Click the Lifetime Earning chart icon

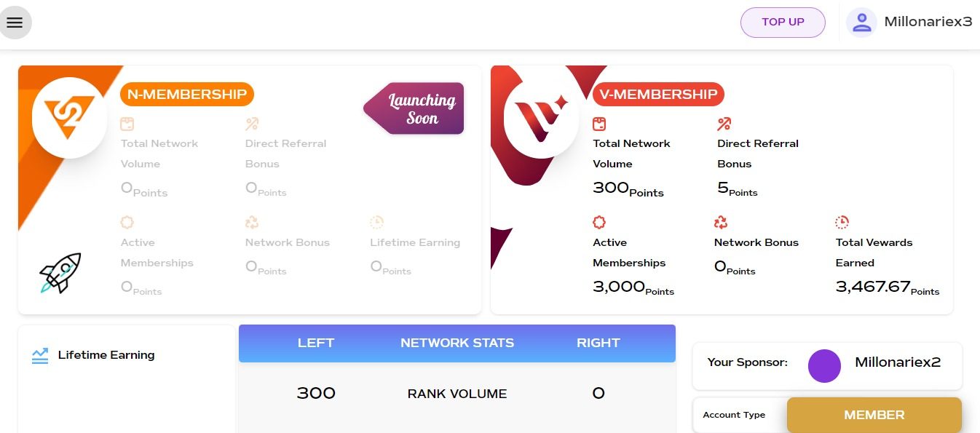[40, 355]
